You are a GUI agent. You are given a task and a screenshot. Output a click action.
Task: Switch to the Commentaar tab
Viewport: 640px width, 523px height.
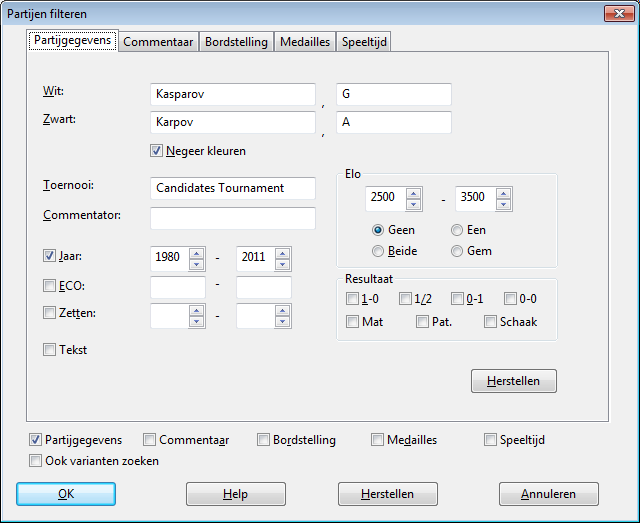click(158, 41)
